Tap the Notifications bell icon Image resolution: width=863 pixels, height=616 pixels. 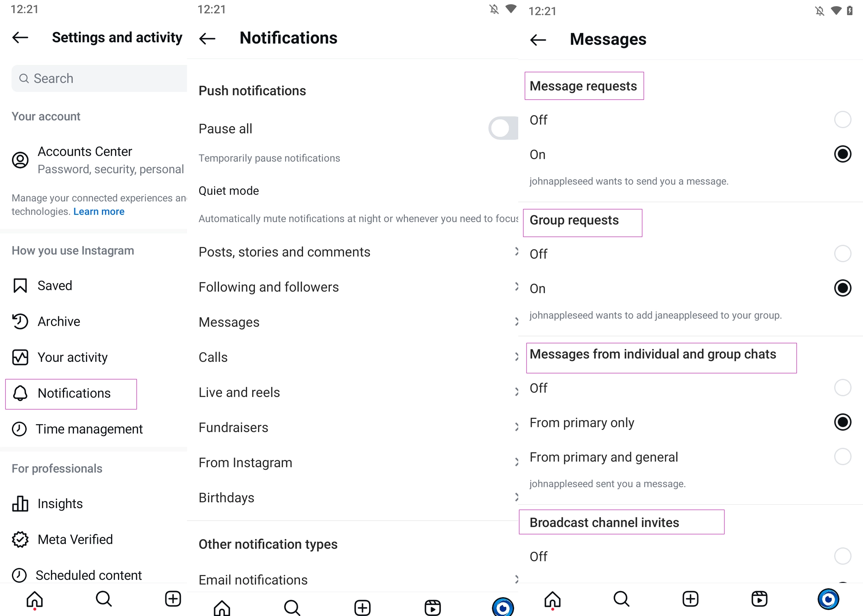point(20,393)
